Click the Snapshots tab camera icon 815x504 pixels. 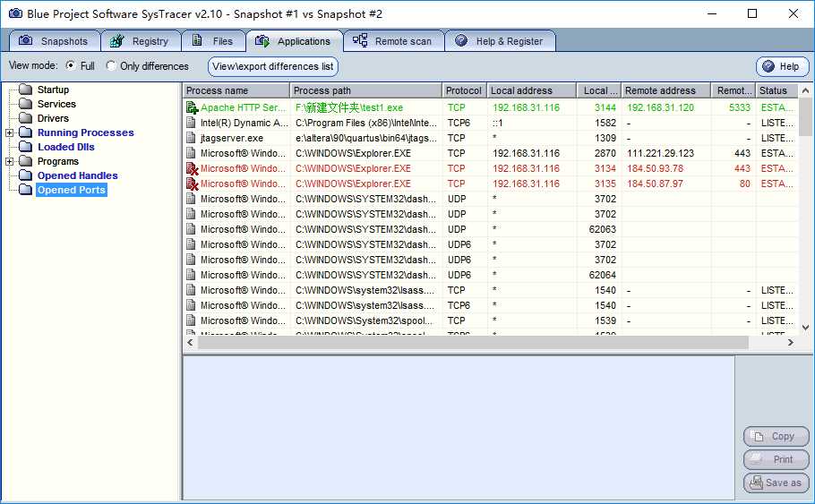25,40
